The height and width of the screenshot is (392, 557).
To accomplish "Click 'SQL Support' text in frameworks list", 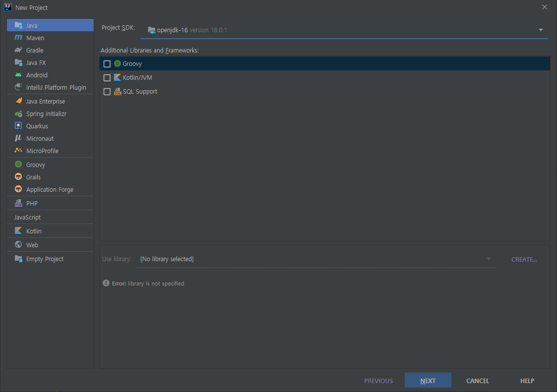I will pos(140,92).
